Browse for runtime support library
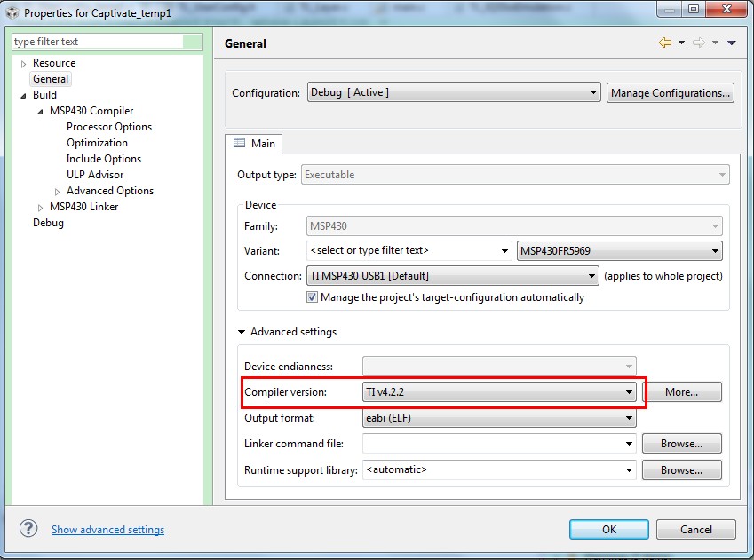The width and height of the screenshot is (754, 560). [681, 469]
